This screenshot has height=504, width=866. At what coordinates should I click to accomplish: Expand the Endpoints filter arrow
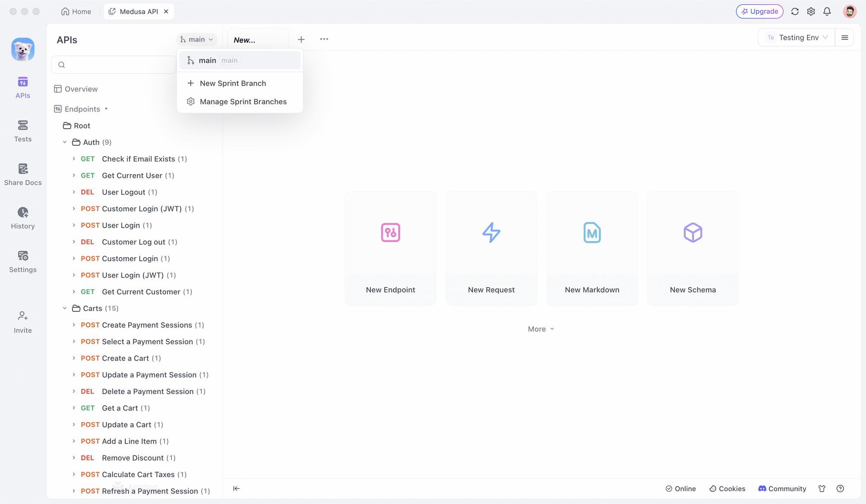106,109
